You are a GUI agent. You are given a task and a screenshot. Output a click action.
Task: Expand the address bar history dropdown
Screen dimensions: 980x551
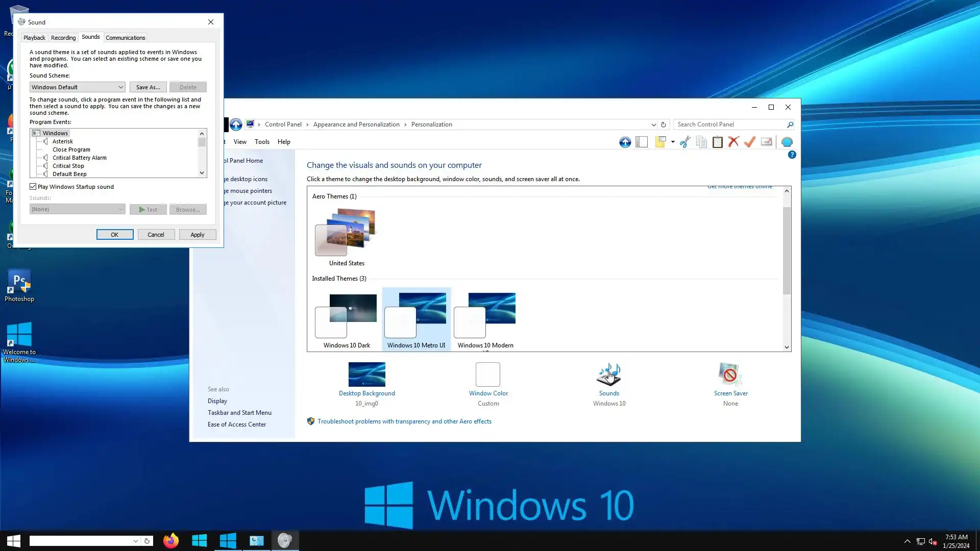653,124
